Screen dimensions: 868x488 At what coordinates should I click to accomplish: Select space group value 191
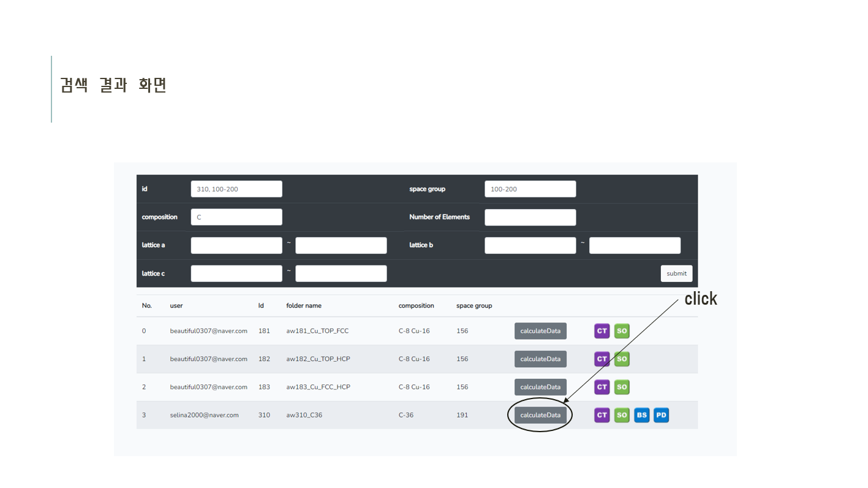[x=462, y=416]
